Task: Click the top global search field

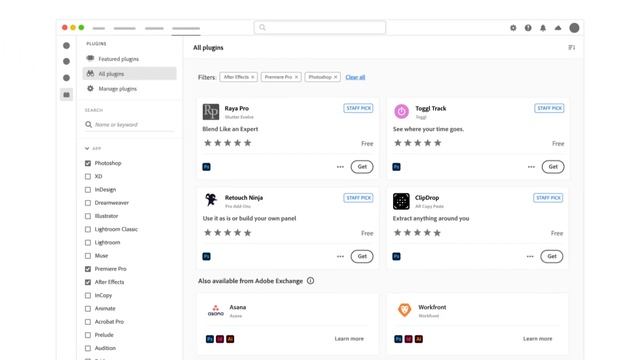Action: 320,27
